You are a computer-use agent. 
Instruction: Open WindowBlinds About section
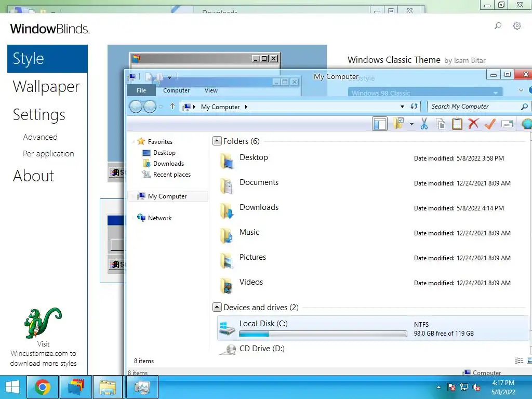(x=33, y=176)
